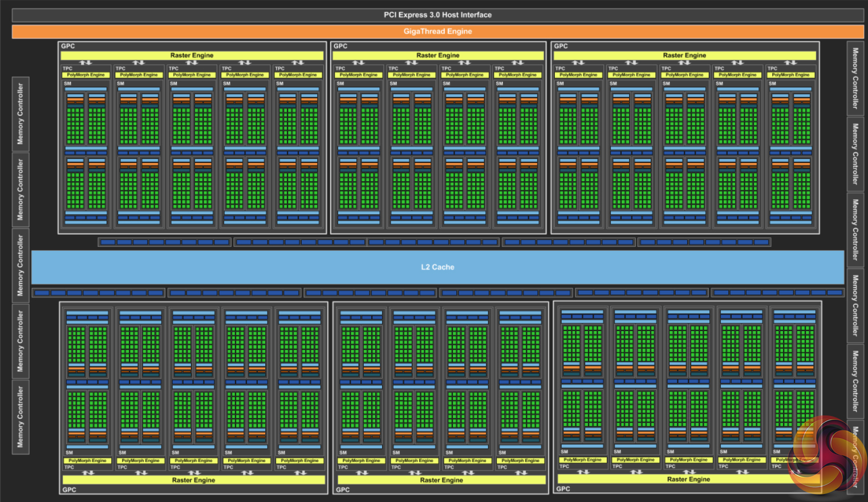Screen dimensions: 868x502
Task: Select Raster Engine in the top-right GPC
Action: [684, 55]
